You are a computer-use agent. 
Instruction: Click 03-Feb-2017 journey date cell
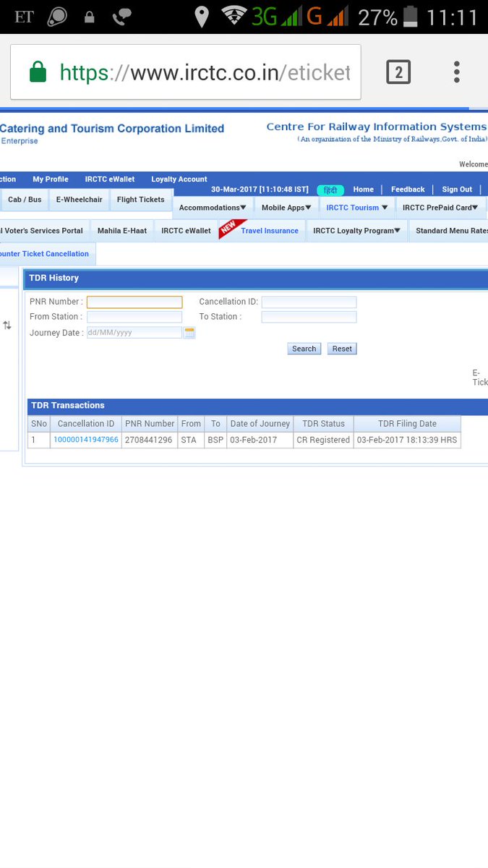(x=260, y=440)
